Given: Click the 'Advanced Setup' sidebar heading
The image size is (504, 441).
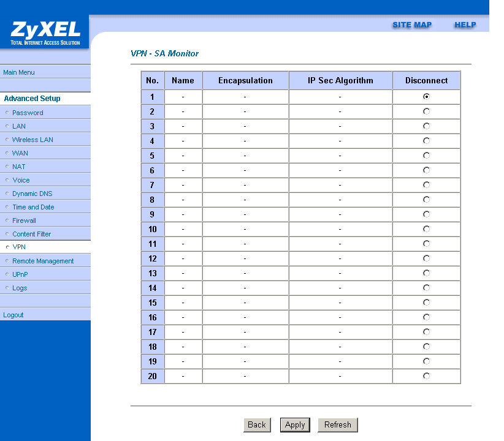Looking at the screenshot, I should (x=32, y=98).
